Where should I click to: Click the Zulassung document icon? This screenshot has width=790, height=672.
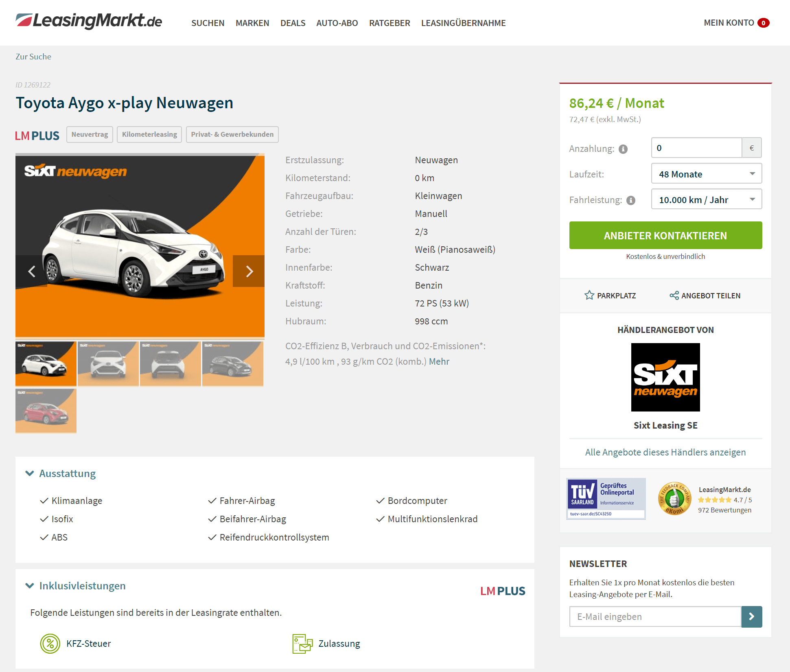[x=302, y=644]
